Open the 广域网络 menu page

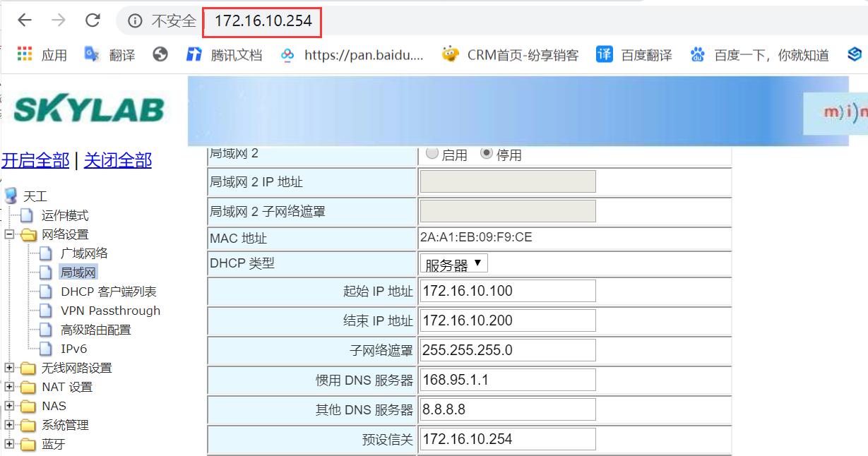pos(83,253)
